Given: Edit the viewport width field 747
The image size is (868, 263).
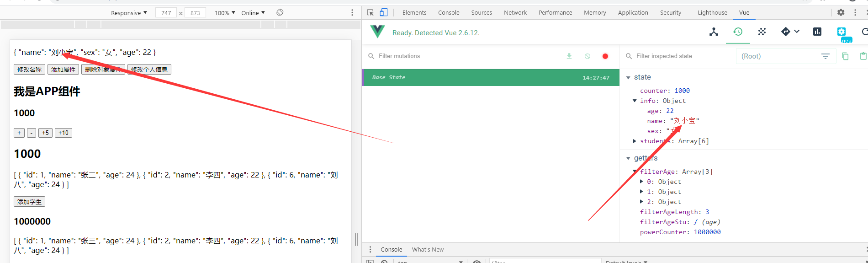Looking at the screenshot, I should click(x=166, y=13).
